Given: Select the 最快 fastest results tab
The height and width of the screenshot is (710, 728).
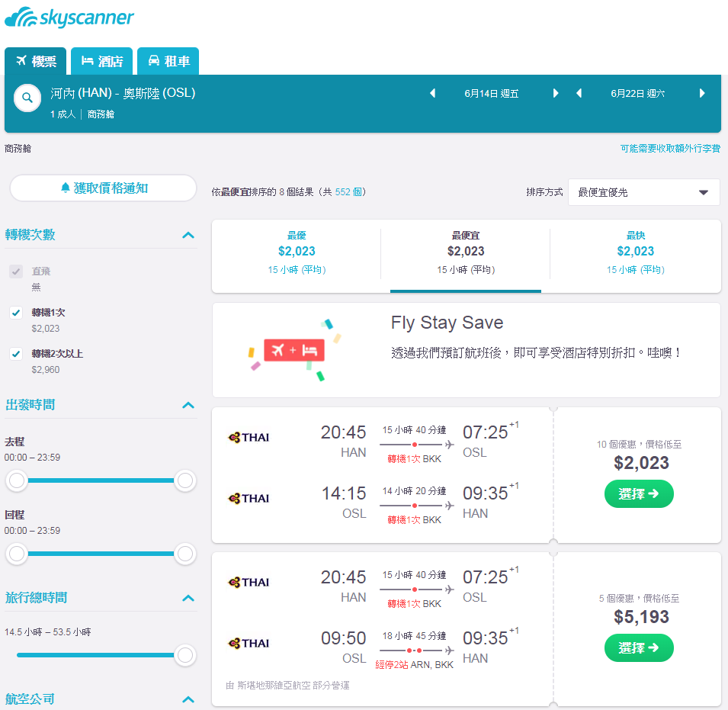Looking at the screenshot, I should click(x=635, y=256).
